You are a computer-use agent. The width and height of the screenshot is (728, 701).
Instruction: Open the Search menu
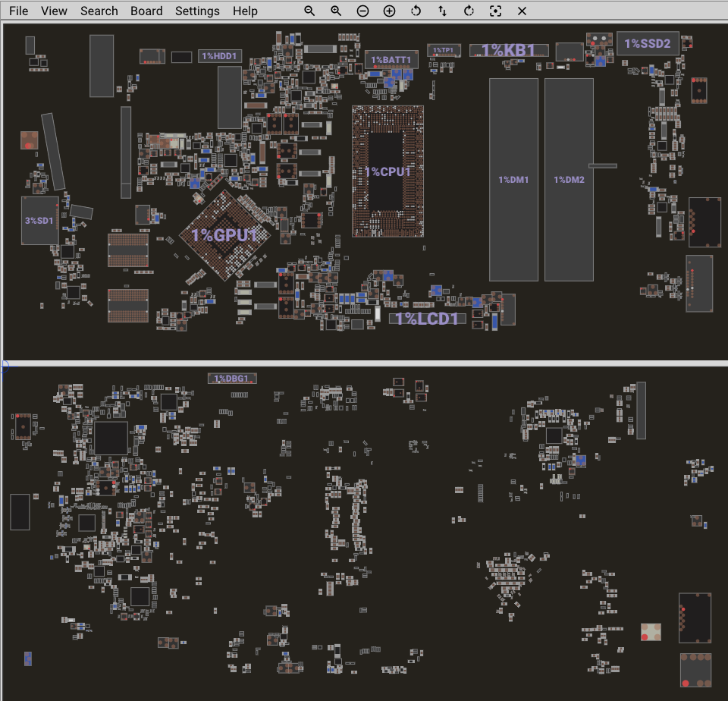point(99,11)
